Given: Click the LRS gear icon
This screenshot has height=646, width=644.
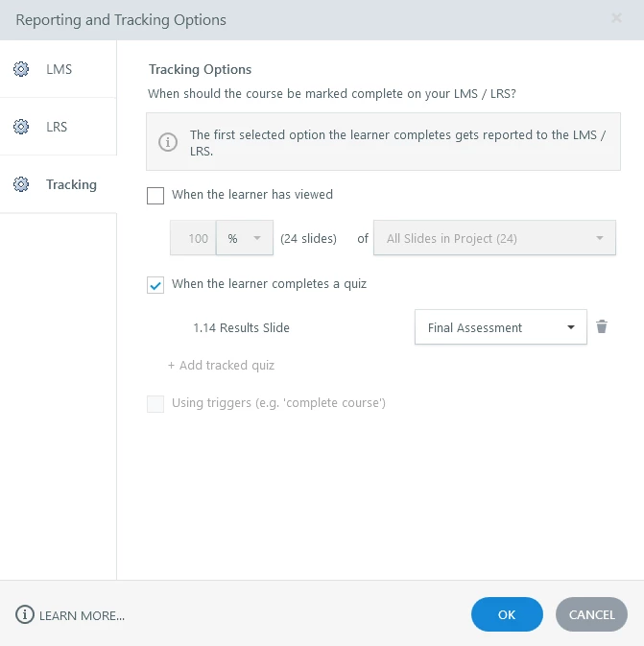Looking at the screenshot, I should 21,127.
